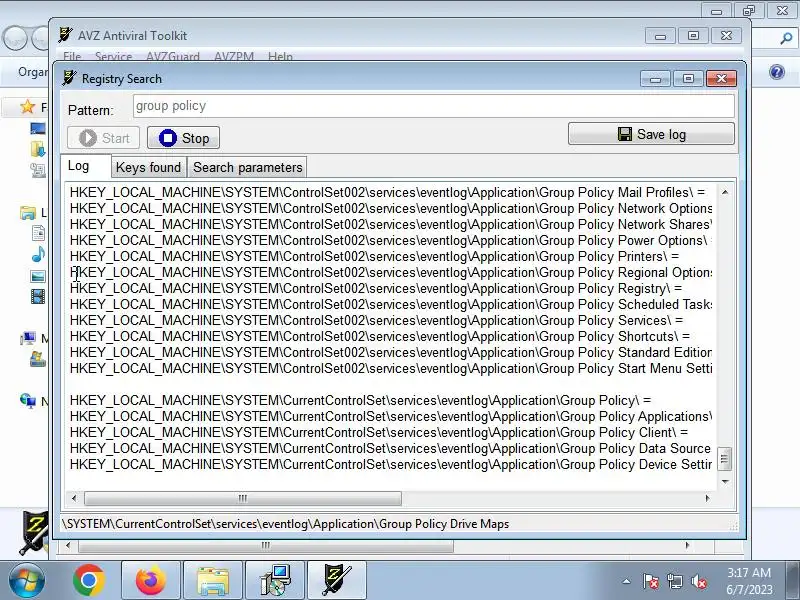Screen dimensions: 800x600
Task: Click the log's scroll up arrow
Action: pyautogui.click(x=724, y=192)
